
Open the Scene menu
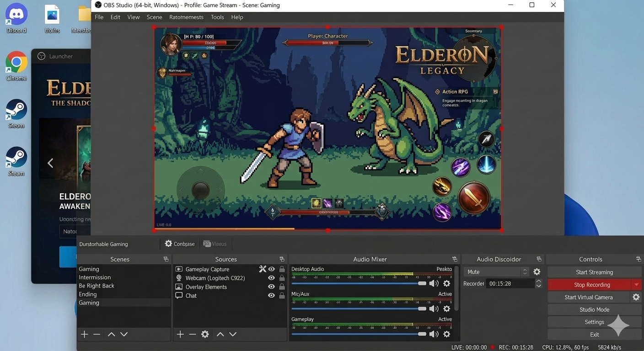tap(155, 17)
